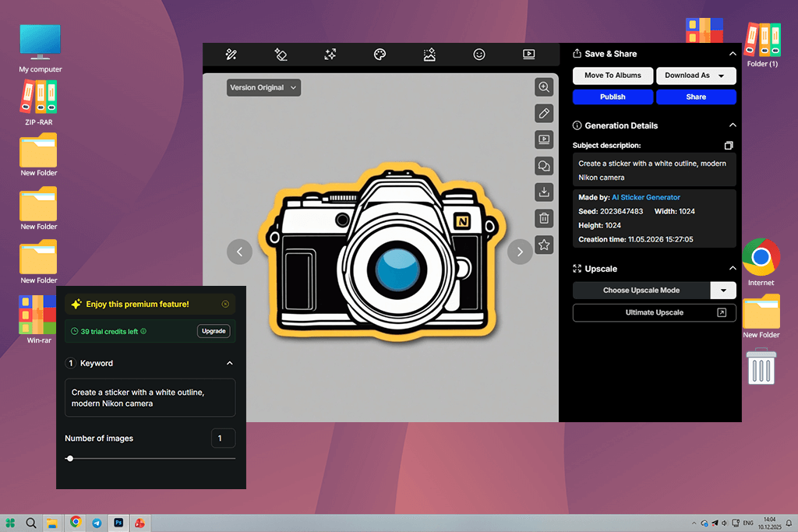This screenshot has width=798, height=532.
Task: Select the AI eraser tool
Action: tap(281, 55)
